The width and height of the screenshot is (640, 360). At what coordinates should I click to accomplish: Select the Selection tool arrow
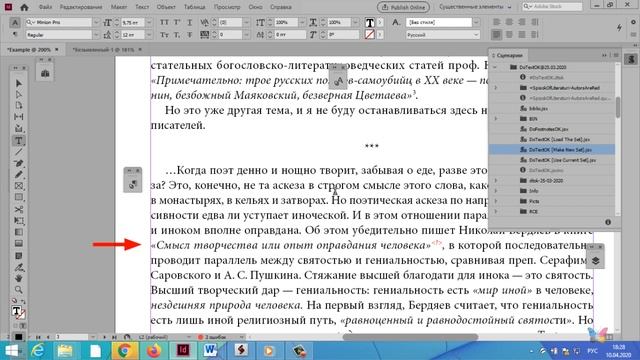pos(19,83)
